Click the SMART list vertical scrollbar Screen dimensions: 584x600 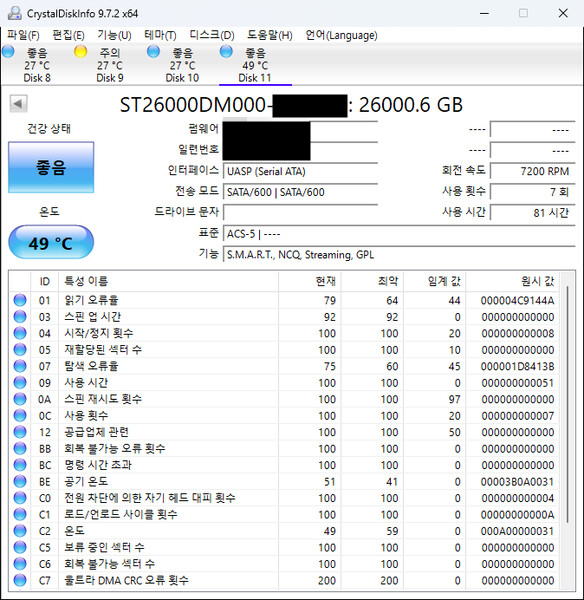(x=568, y=404)
